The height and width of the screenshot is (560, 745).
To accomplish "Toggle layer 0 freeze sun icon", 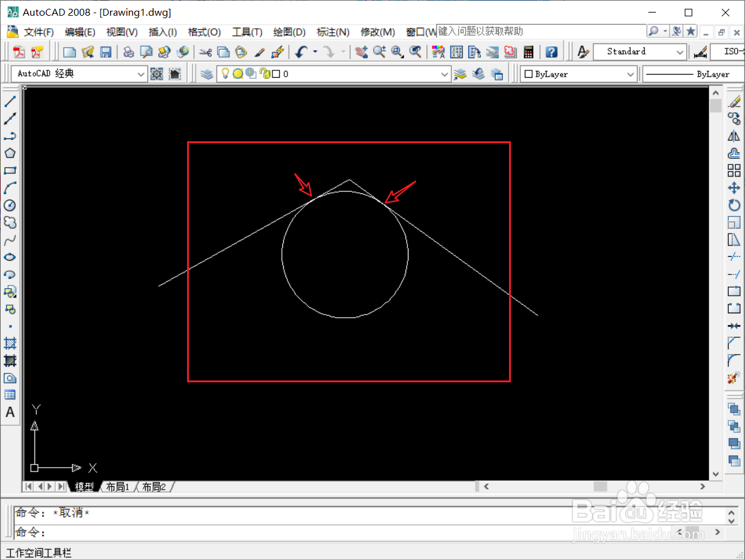I will click(238, 73).
